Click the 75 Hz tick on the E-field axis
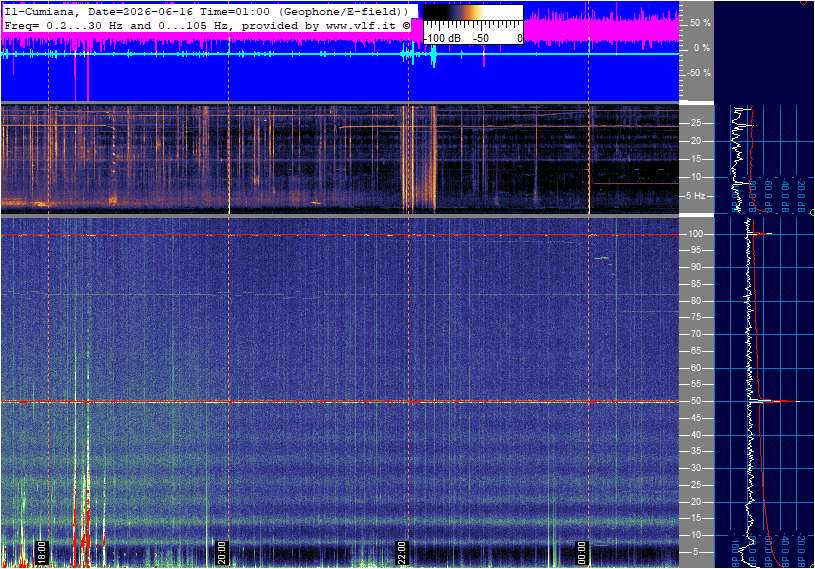This screenshot has height=569, width=815. pos(696,317)
